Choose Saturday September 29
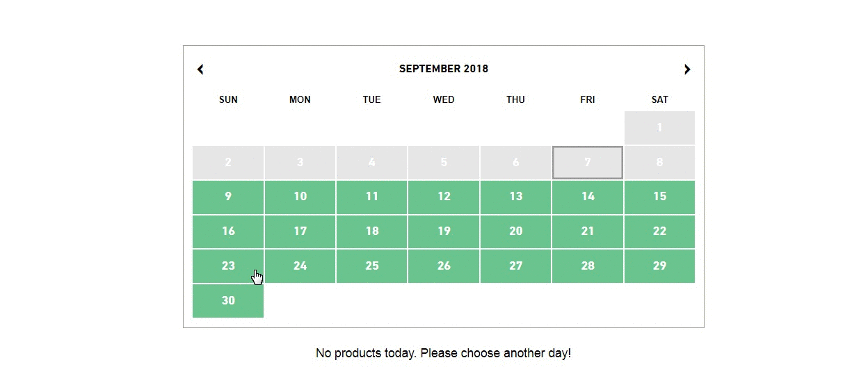The image size is (868, 383). point(659,266)
